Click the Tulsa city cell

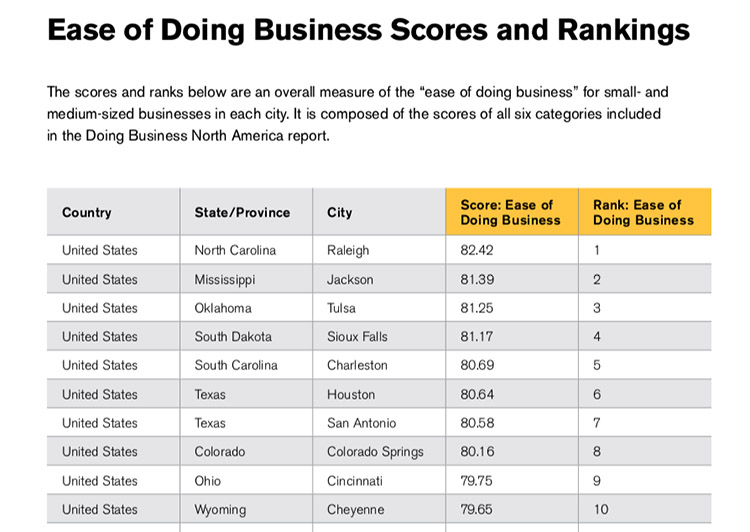click(x=341, y=308)
